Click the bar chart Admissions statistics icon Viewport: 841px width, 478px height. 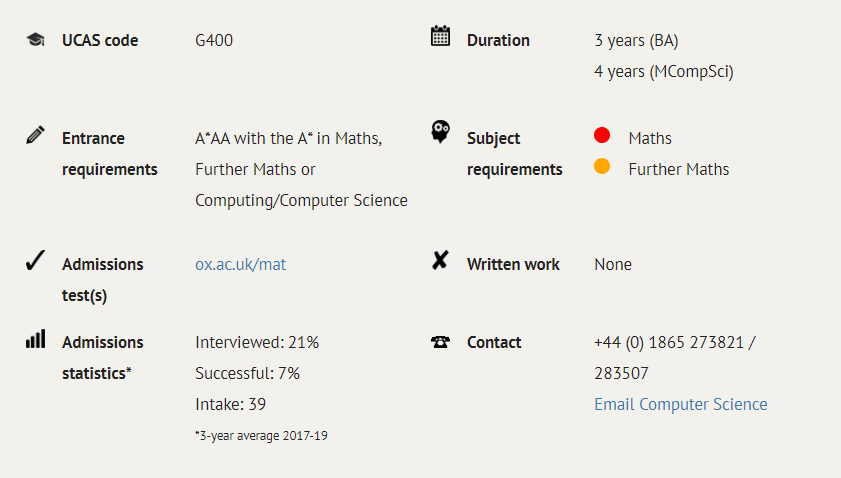click(35, 339)
